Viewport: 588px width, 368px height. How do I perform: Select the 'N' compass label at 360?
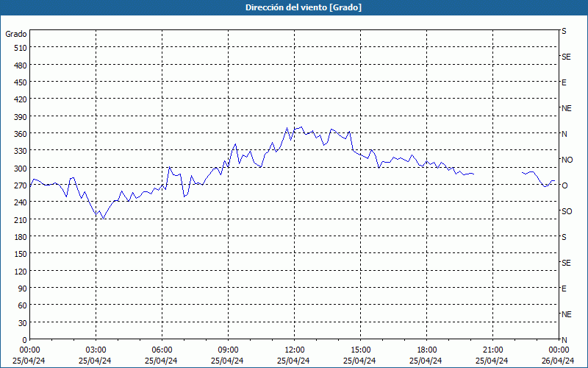[x=564, y=134]
